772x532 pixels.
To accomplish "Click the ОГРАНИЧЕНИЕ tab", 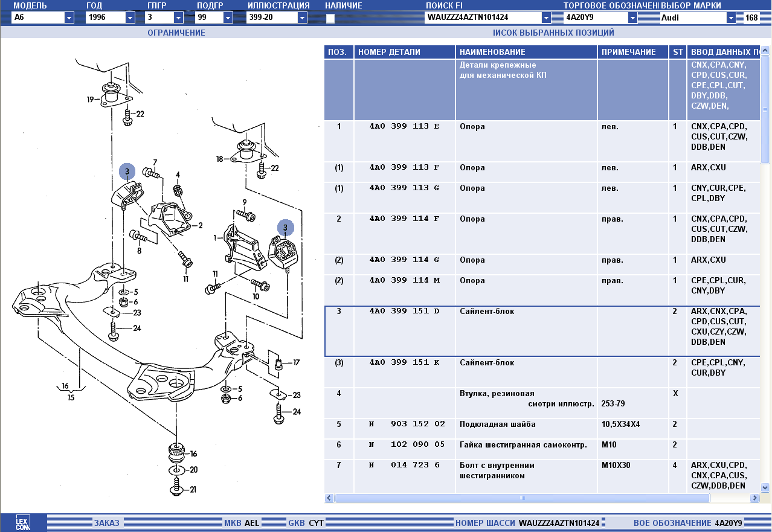I will pyautogui.click(x=176, y=33).
